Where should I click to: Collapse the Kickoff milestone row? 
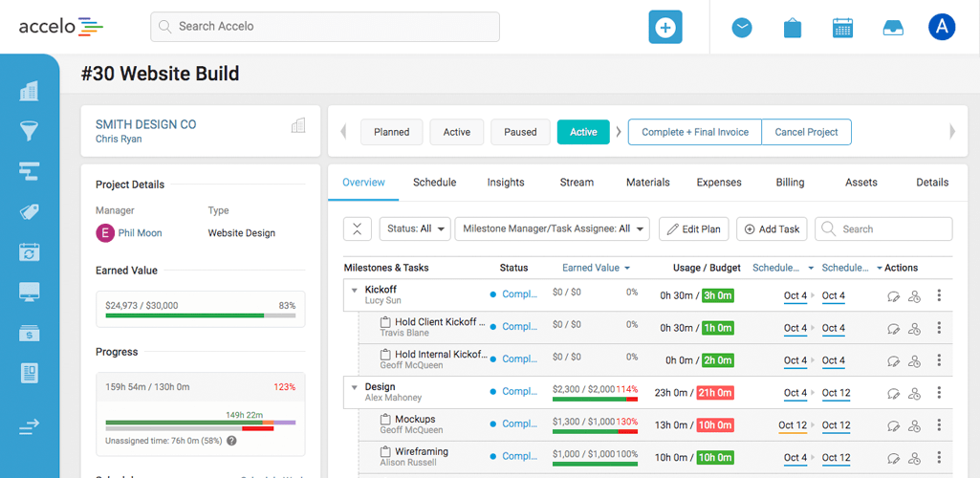click(x=354, y=290)
